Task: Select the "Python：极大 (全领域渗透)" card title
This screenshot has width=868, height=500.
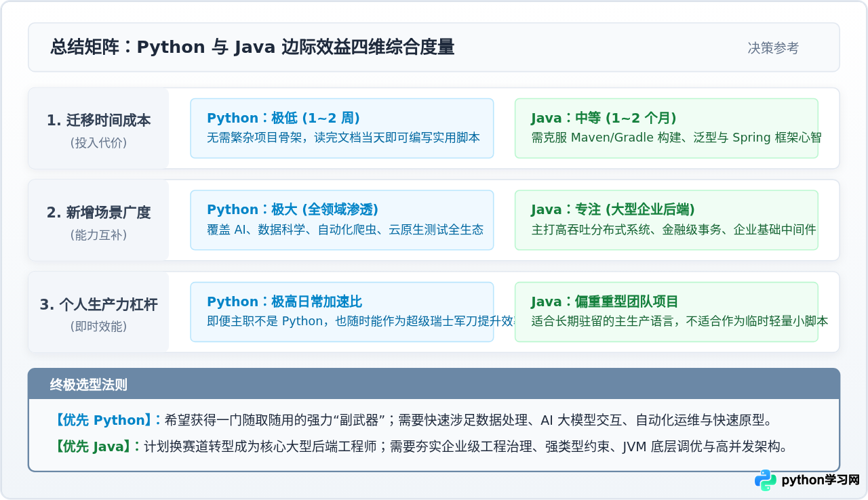Action: [293, 210]
